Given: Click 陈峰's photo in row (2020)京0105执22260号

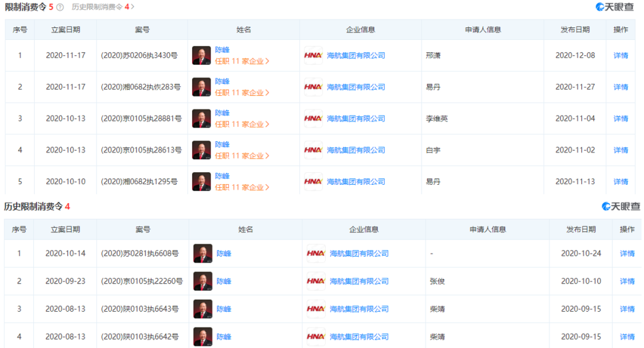Looking at the screenshot, I should pyautogui.click(x=203, y=281).
